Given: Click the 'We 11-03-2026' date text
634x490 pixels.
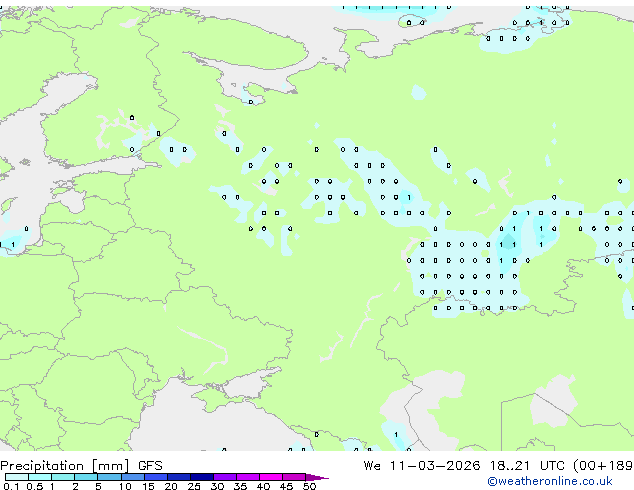Looking at the screenshot, I should [x=422, y=466].
